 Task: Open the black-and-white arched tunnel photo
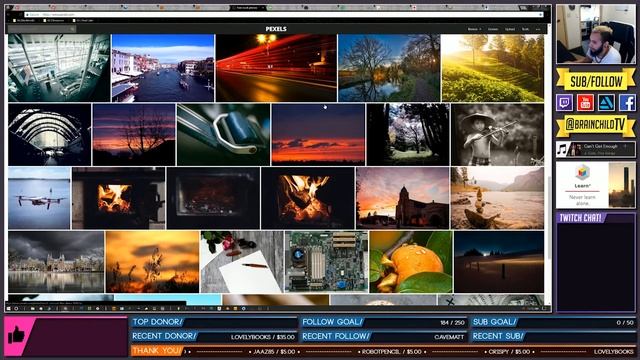[x=49, y=134]
